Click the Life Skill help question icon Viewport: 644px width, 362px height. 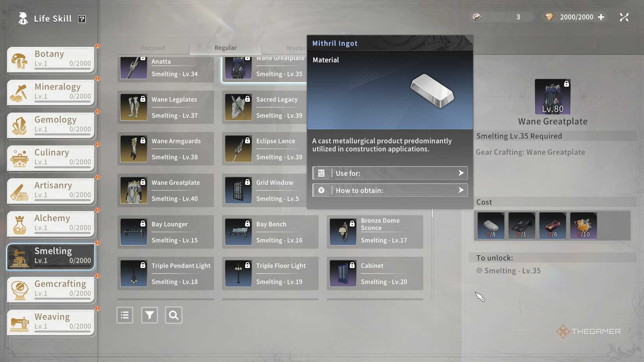click(82, 19)
